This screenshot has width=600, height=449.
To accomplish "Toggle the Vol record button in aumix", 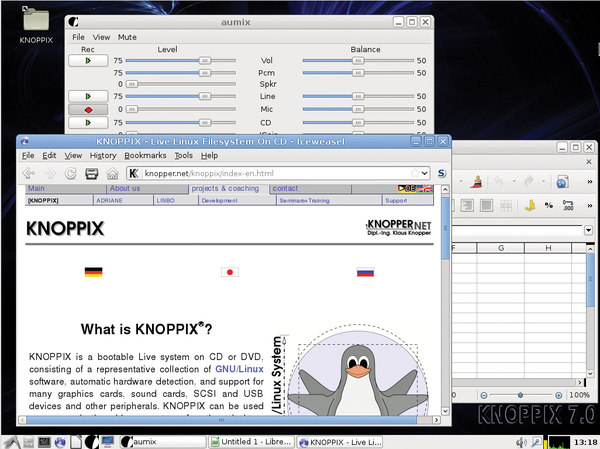I will click(87, 61).
